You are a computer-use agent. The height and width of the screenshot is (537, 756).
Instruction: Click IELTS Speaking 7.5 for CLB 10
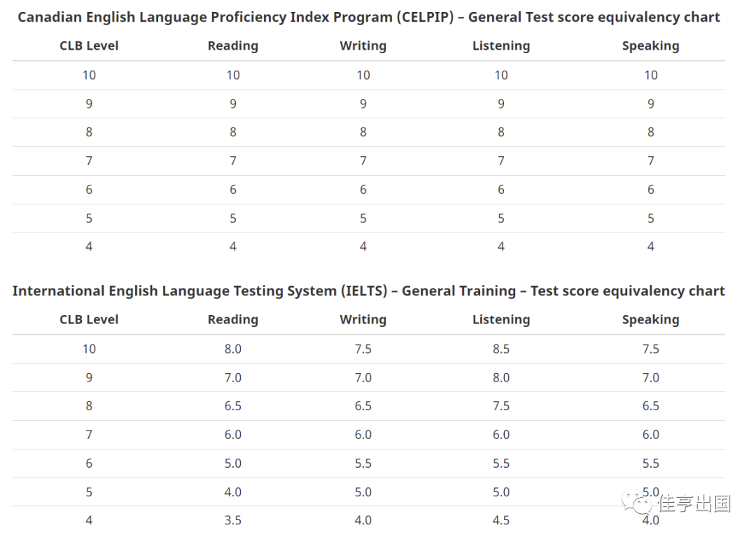tap(651, 349)
